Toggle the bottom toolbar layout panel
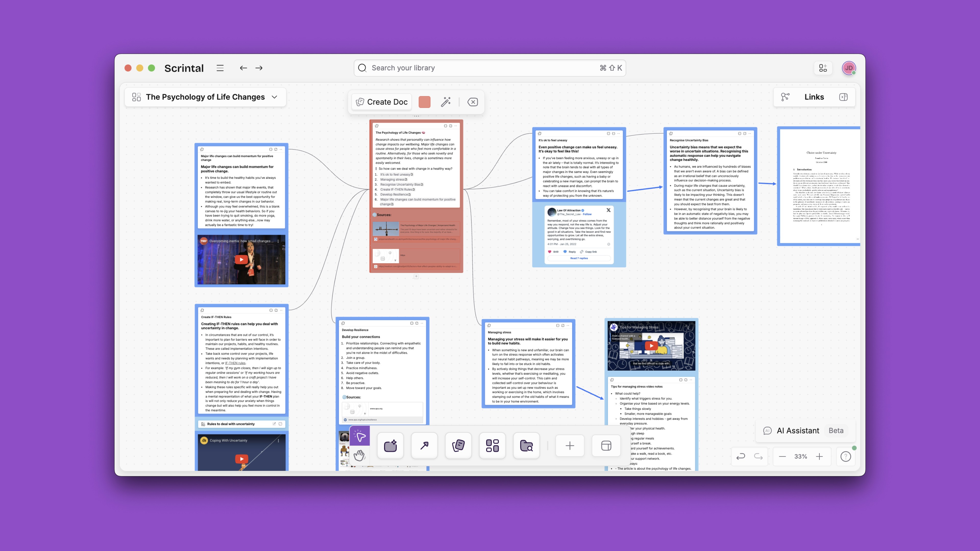The image size is (980, 551). (606, 446)
